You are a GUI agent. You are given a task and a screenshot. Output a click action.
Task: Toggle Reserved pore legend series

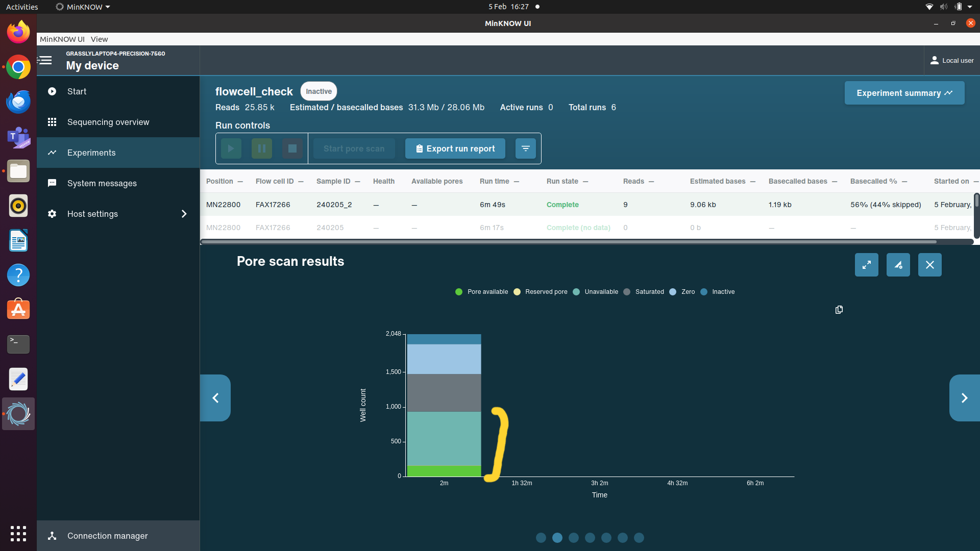click(540, 292)
